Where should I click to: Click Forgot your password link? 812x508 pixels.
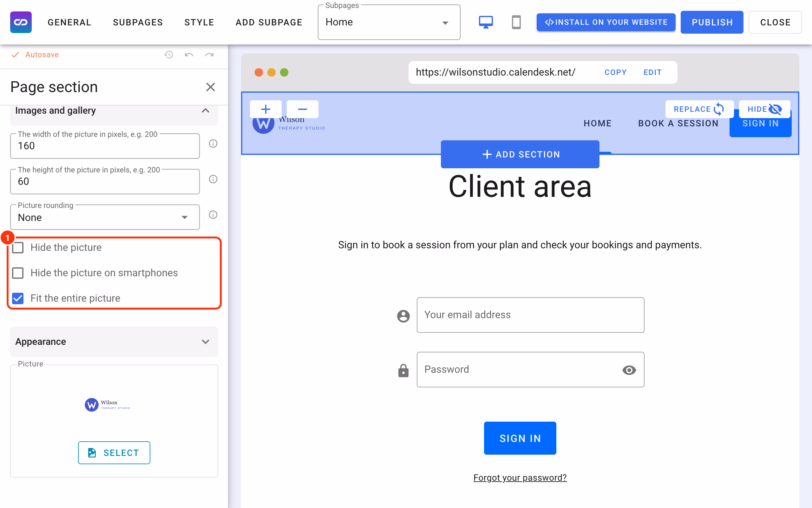click(x=520, y=478)
